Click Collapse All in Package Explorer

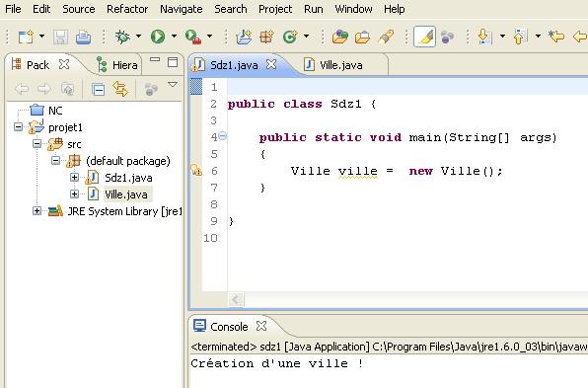(x=99, y=89)
